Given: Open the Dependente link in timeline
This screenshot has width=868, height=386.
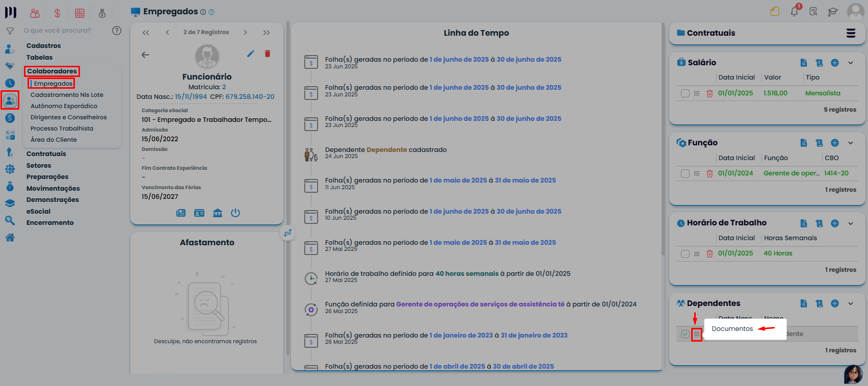Looking at the screenshot, I should point(386,150).
